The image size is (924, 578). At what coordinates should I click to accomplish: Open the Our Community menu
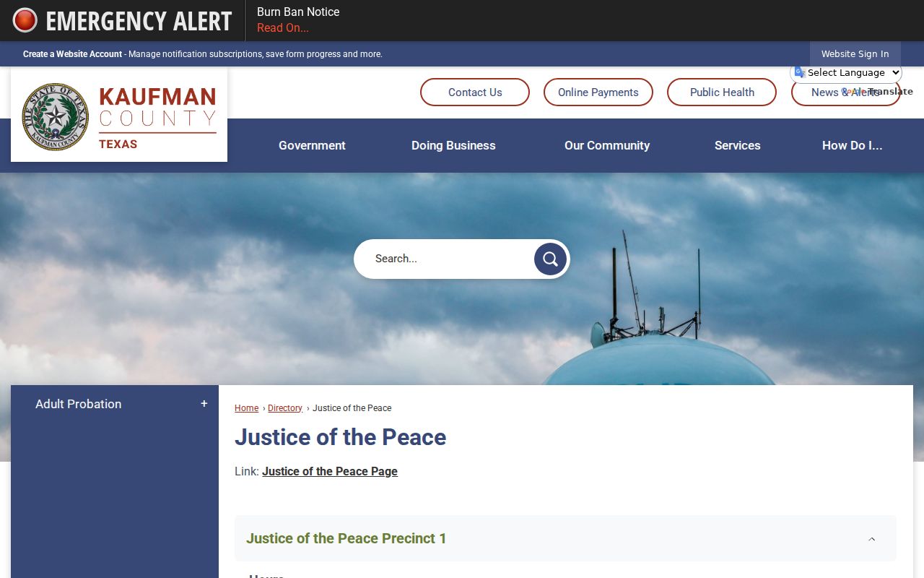[x=607, y=145]
